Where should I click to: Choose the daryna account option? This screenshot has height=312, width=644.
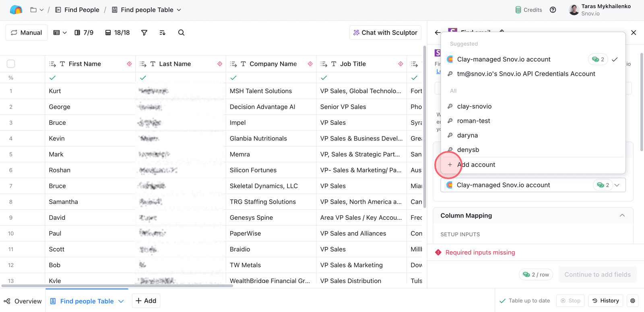(467, 135)
